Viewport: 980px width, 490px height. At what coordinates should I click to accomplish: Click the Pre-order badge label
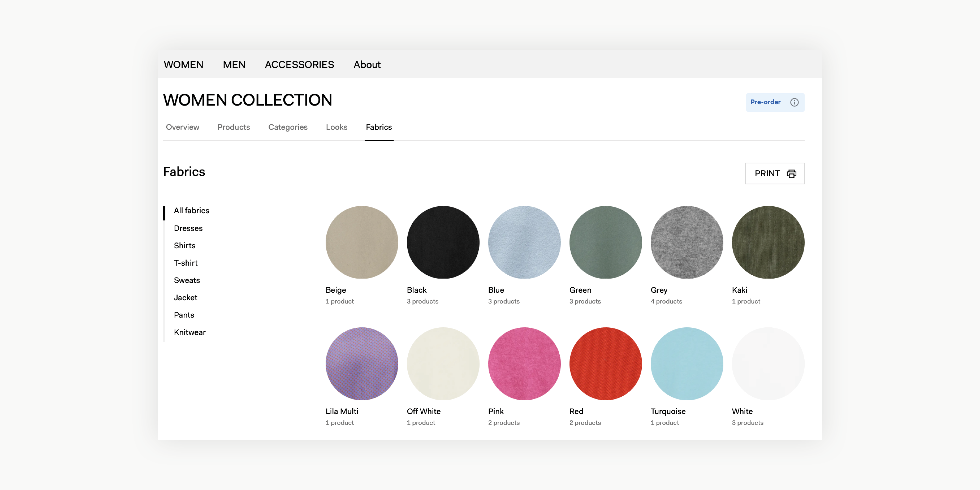point(765,102)
